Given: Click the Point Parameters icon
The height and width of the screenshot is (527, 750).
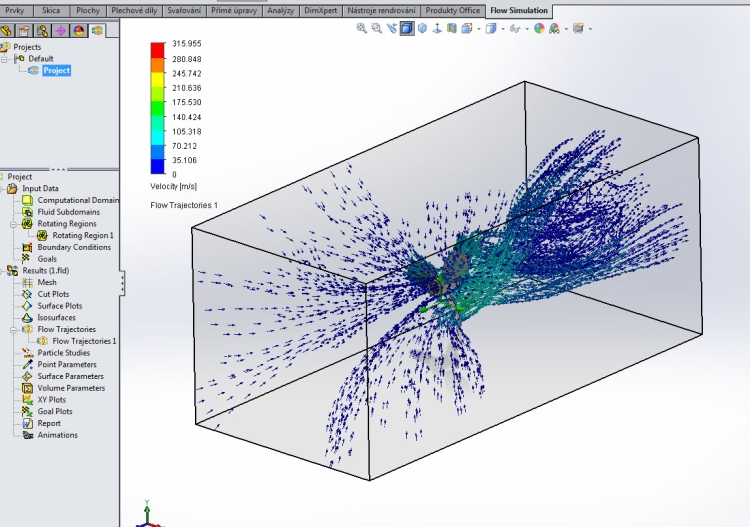Looking at the screenshot, I should [x=27, y=364].
